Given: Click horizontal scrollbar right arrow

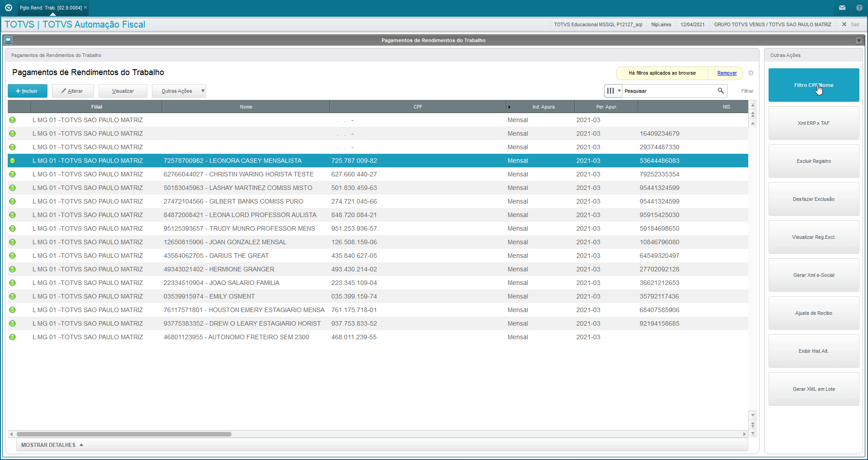Looking at the screenshot, I should (x=744, y=434).
